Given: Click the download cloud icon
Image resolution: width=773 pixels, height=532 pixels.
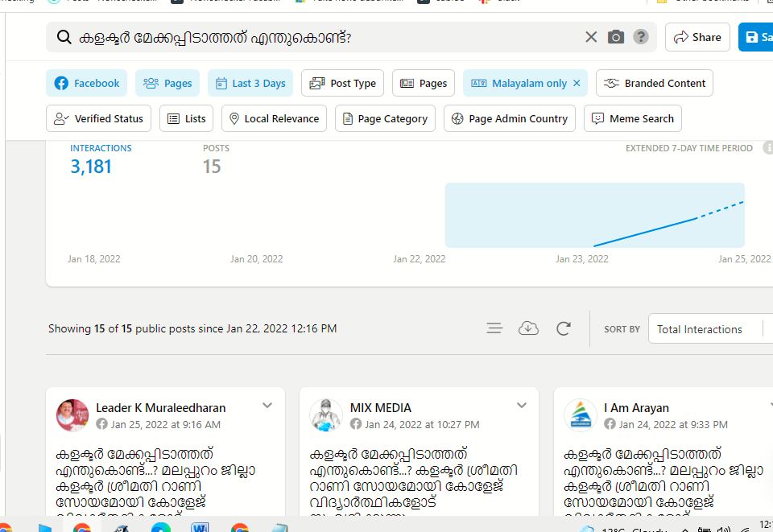Looking at the screenshot, I should tap(528, 328).
